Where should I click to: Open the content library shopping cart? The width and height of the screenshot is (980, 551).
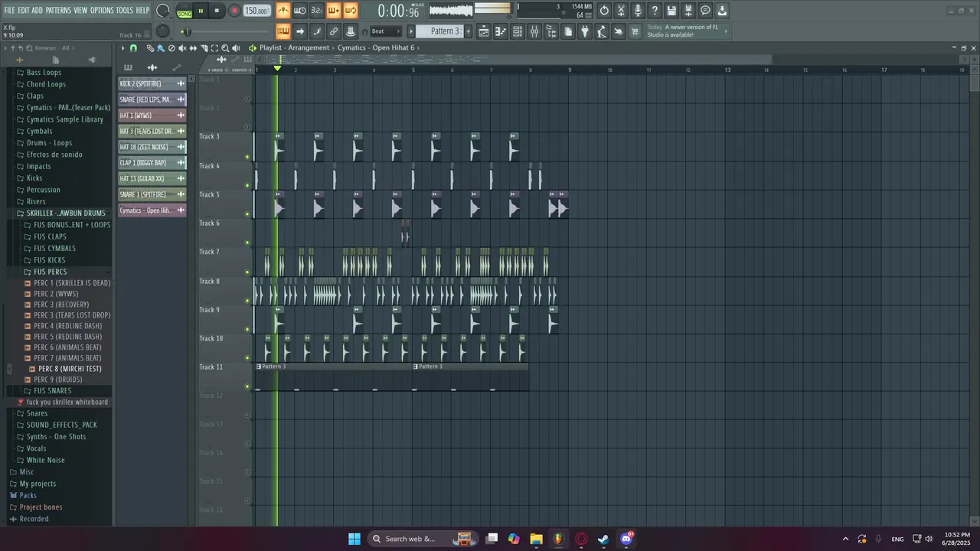635,31
